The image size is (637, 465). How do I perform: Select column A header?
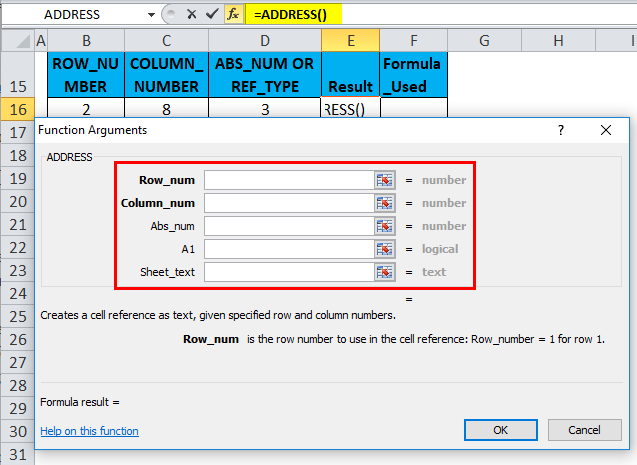point(41,41)
